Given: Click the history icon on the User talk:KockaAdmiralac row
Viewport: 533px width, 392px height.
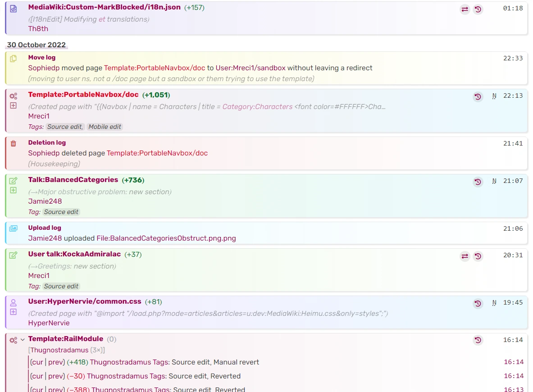Looking at the screenshot, I should click(478, 256).
